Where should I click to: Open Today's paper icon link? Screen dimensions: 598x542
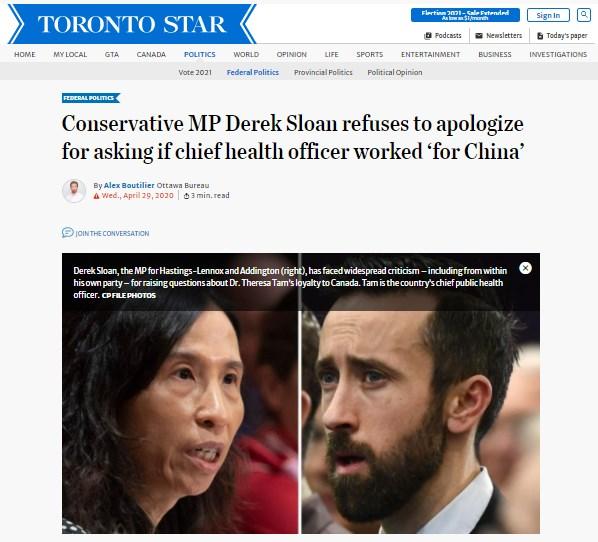540,35
